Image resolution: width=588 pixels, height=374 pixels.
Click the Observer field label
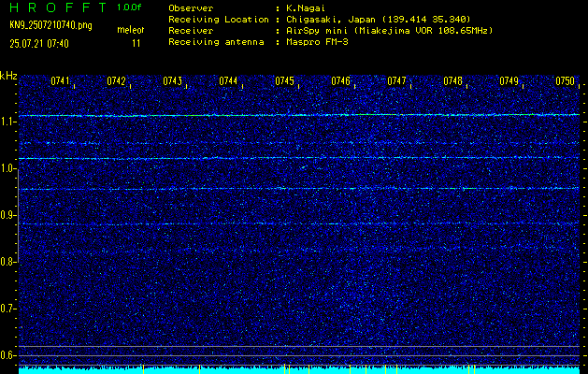(x=191, y=7)
